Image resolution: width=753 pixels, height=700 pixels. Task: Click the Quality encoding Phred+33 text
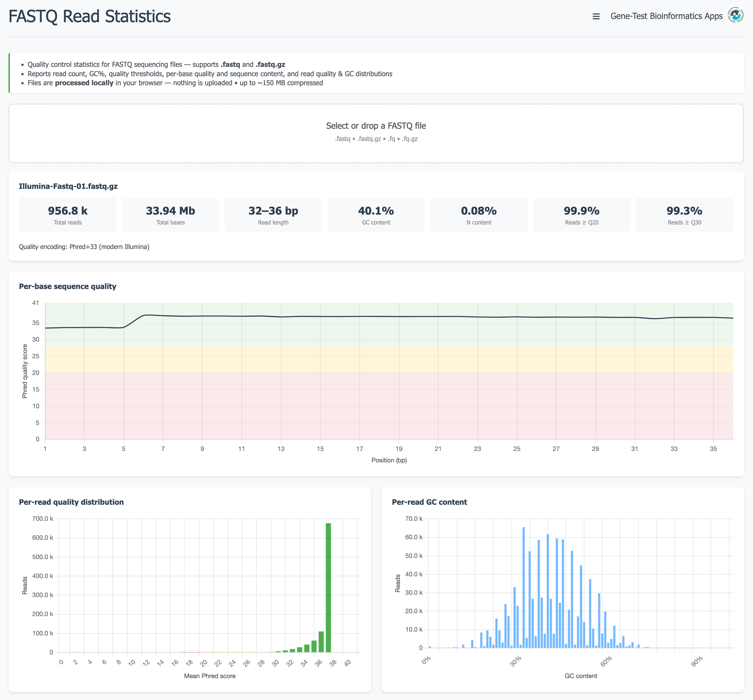[84, 246]
